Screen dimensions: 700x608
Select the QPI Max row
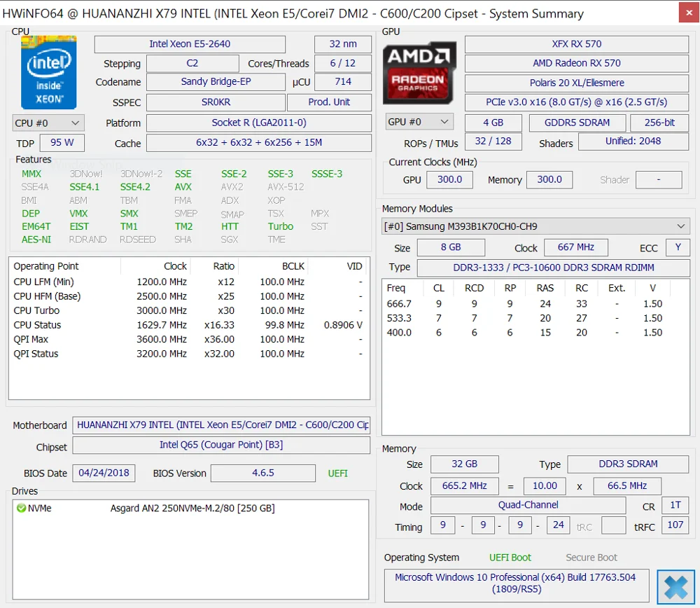[189, 340]
